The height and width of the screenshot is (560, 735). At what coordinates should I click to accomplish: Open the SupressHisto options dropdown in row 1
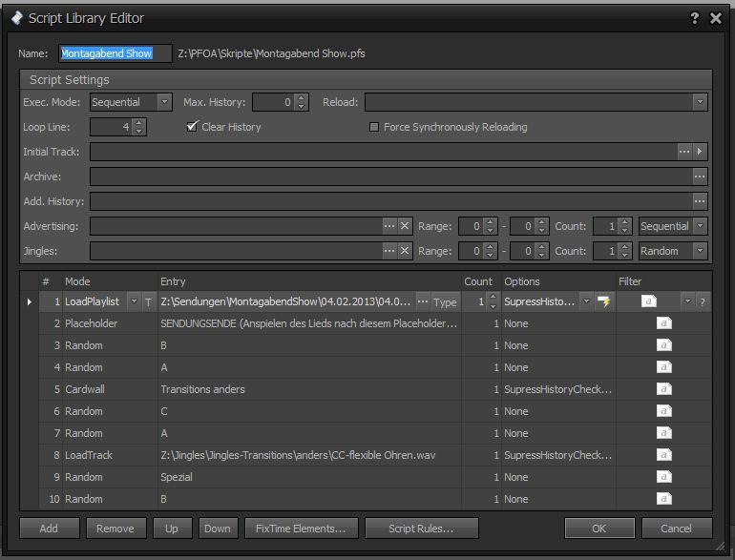(x=586, y=301)
